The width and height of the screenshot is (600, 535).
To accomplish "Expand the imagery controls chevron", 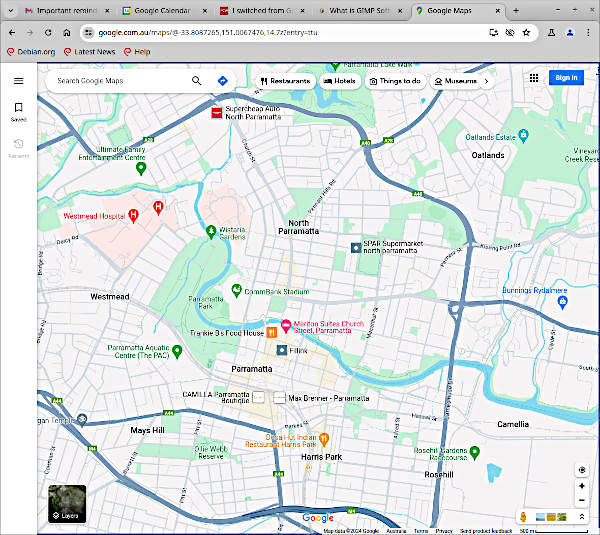I will pyautogui.click(x=581, y=517).
